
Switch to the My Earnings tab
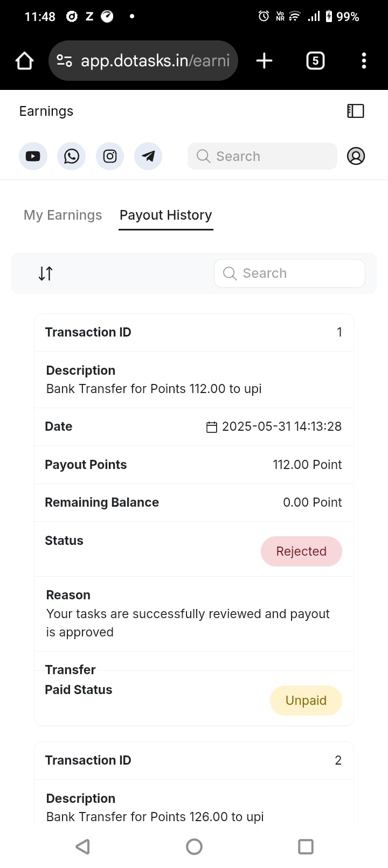63,215
